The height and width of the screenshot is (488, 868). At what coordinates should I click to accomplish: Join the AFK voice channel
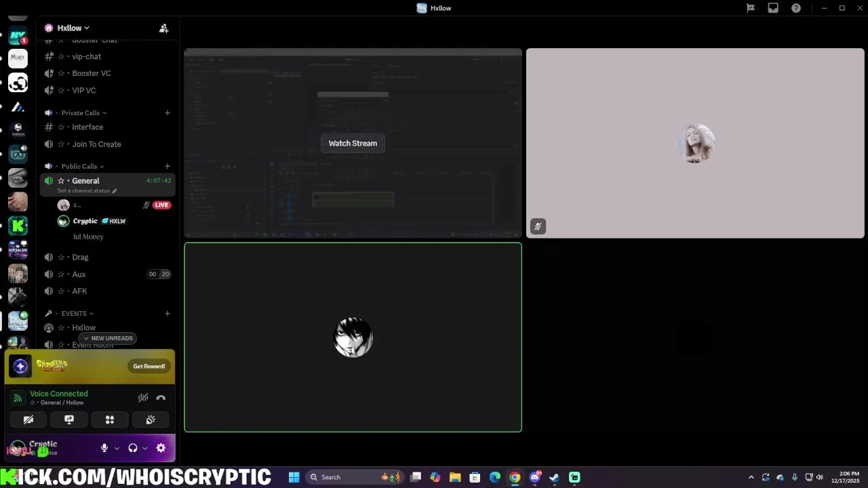107,291
